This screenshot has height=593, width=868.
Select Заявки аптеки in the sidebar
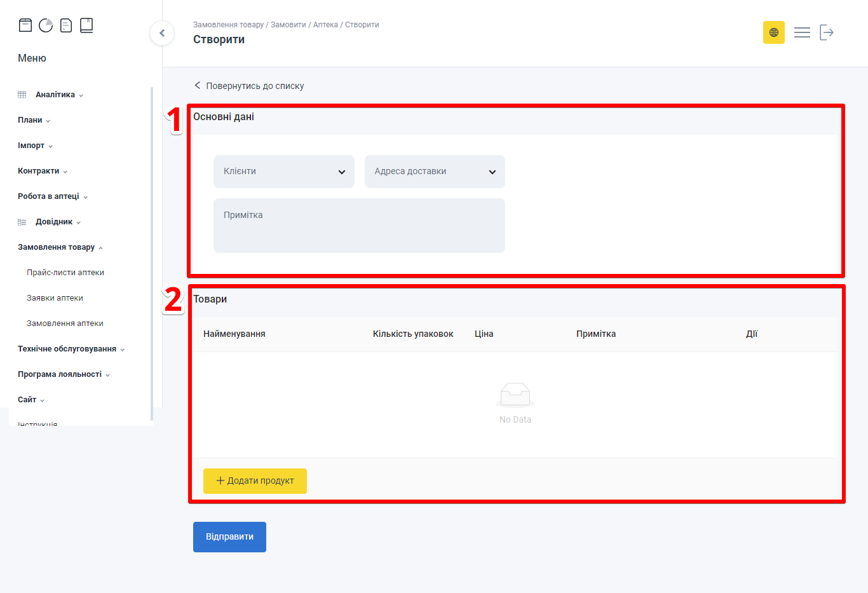55,298
